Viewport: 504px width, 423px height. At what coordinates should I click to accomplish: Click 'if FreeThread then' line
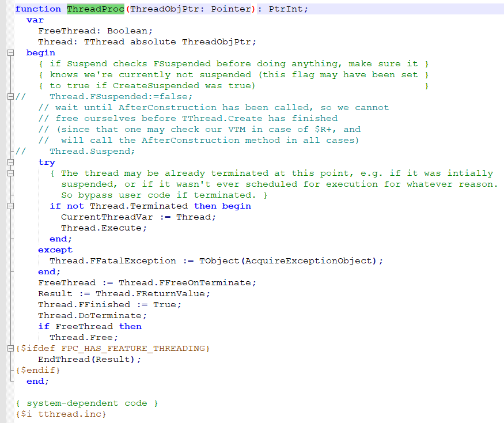point(90,326)
